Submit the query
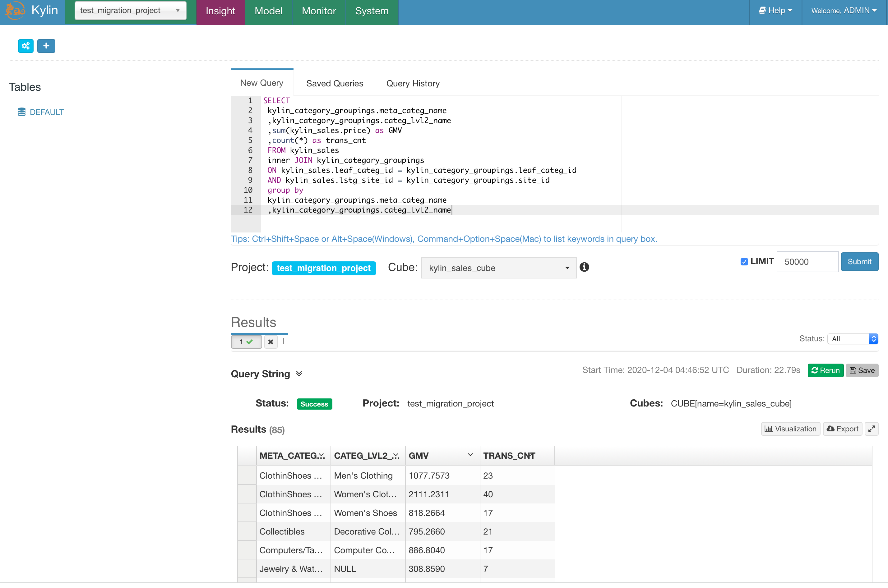The image size is (888, 588). pyautogui.click(x=859, y=261)
